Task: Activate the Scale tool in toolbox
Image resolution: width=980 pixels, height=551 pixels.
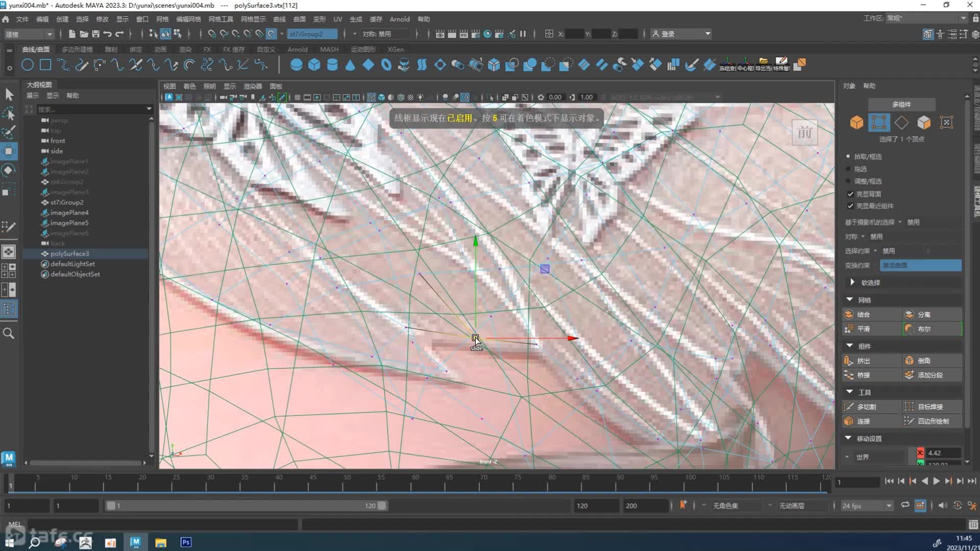Action: click(9, 189)
